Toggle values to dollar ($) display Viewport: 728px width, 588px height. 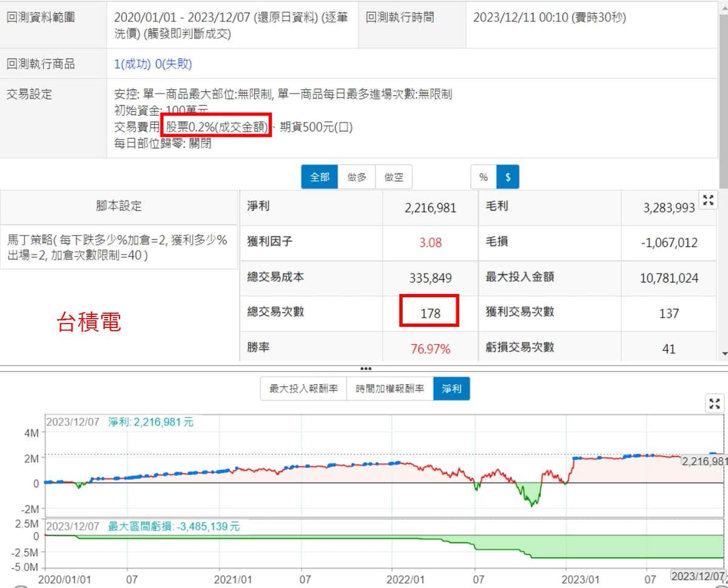pyautogui.click(x=508, y=177)
